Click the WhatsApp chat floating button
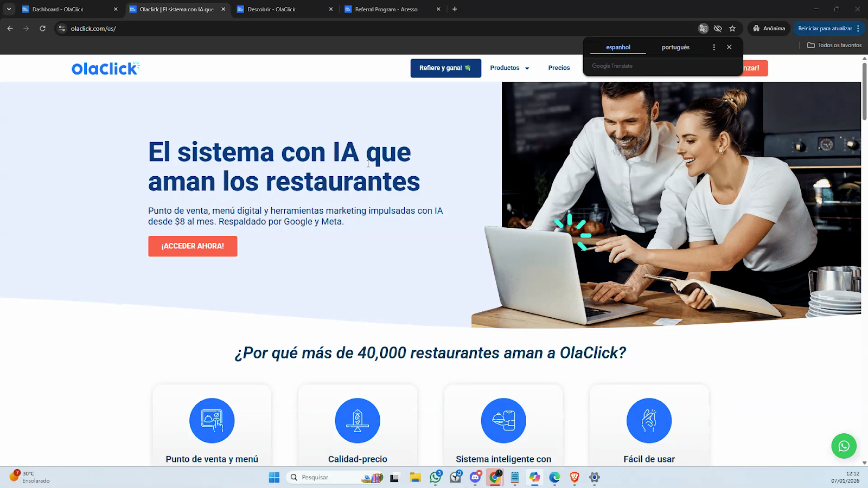Viewport: 868px width, 488px height. coord(844,446)
